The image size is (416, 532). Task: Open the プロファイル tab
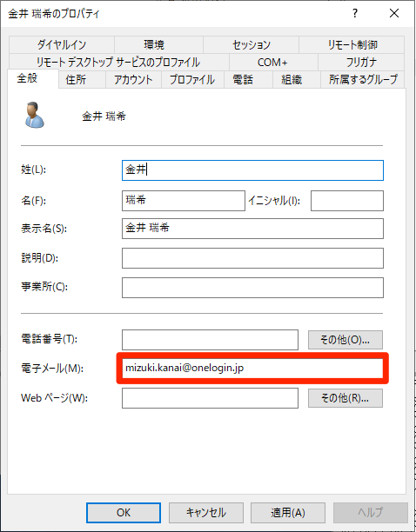[192, 80]
